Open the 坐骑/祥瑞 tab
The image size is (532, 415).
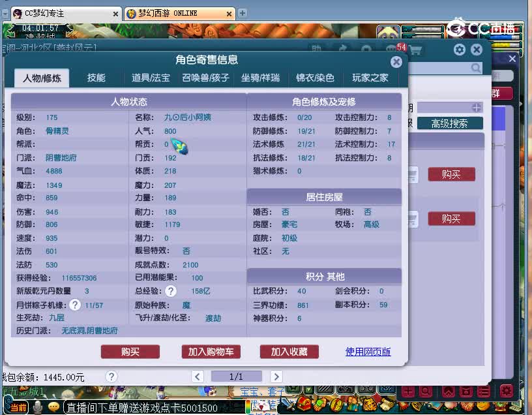tap(260, 78)
